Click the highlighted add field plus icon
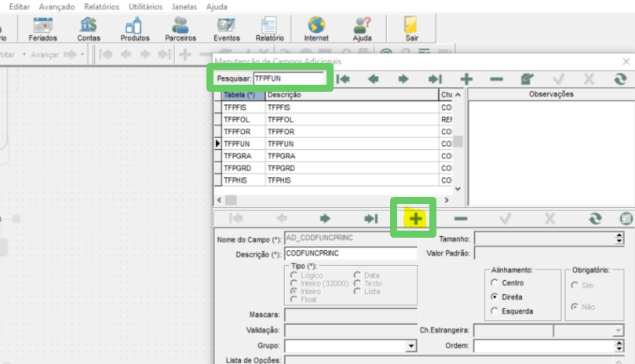Viewport: 635px width, 364px height. click(x=415, y=219)
